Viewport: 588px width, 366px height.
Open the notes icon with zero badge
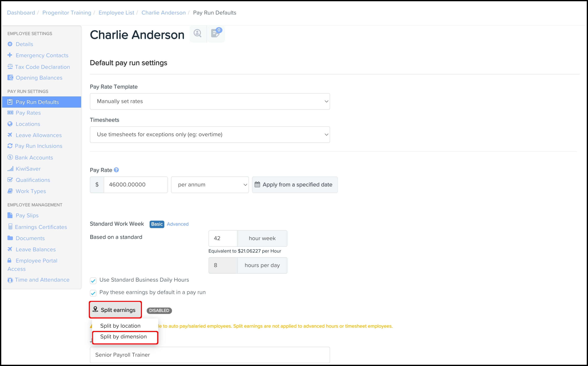pyautogui.click(x=215, y=33)
